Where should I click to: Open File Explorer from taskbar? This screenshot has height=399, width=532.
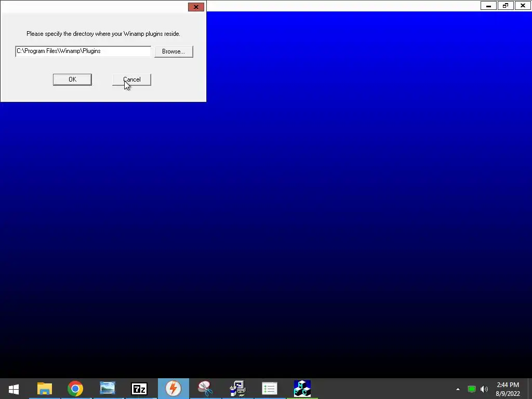(45, 389)
